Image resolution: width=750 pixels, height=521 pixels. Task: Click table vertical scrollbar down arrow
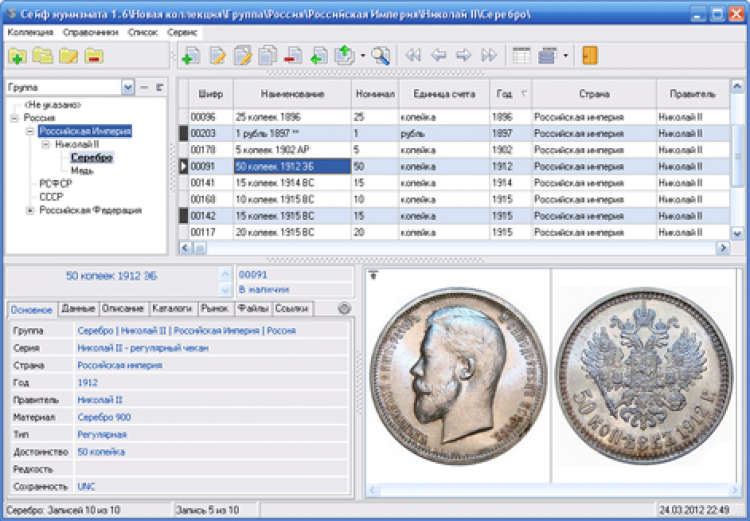737,233
